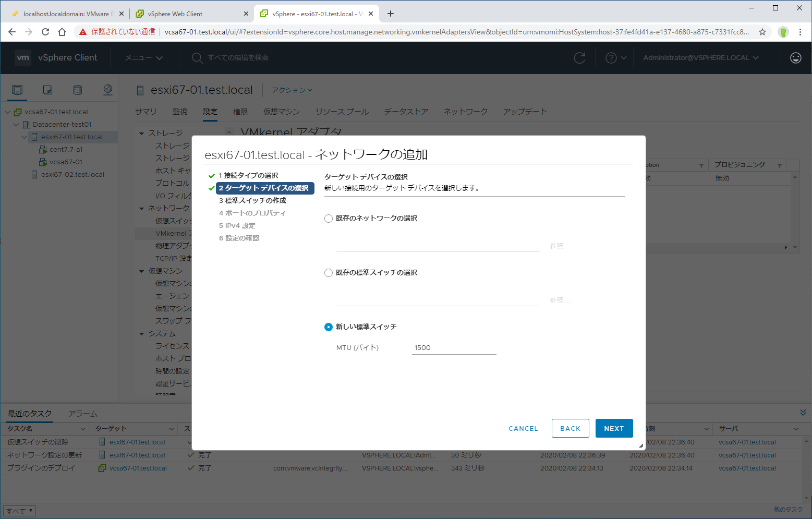Click CANCEL in the Add Networking wizard
812x519 pixels.
[523, 428]
